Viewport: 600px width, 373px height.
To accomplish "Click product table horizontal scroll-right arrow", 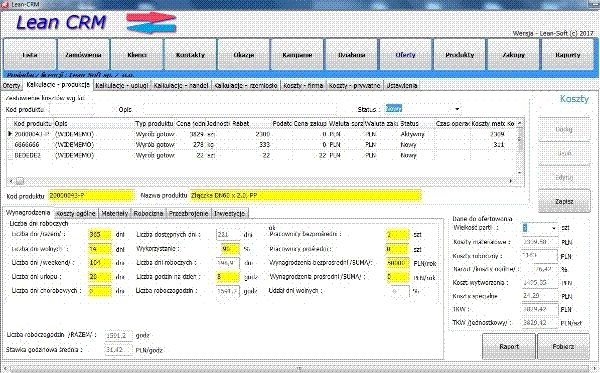I will pos(510,181).
